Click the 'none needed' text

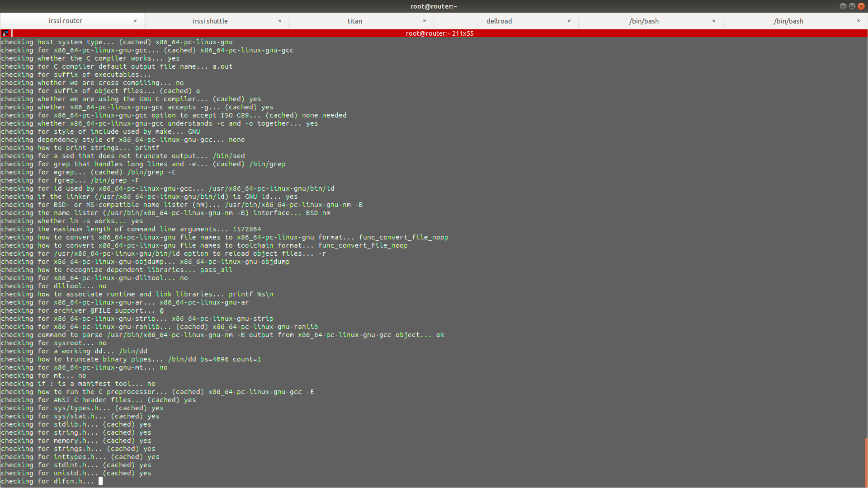point(324,115)
